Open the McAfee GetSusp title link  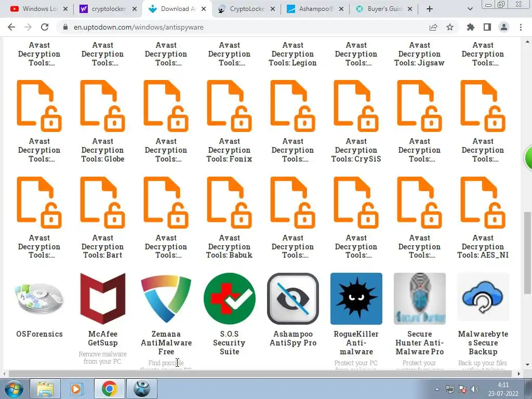click(103, 338)
